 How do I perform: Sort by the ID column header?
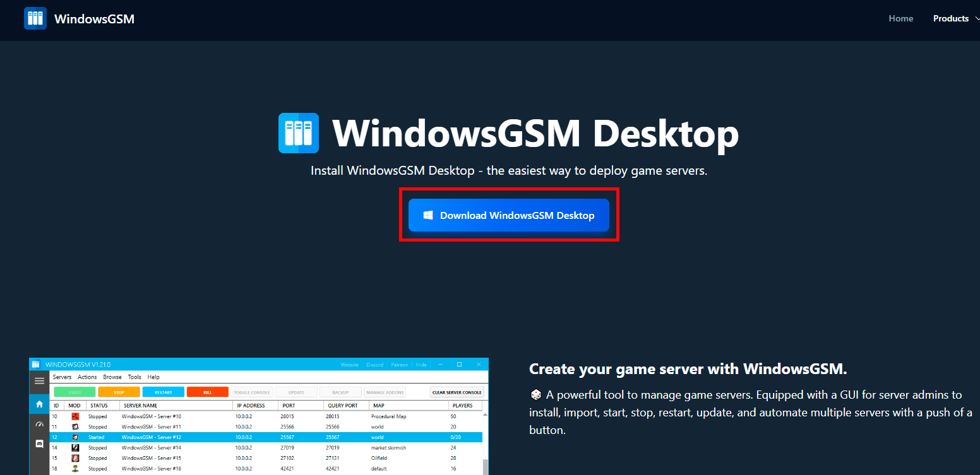[x=57, y=406]
